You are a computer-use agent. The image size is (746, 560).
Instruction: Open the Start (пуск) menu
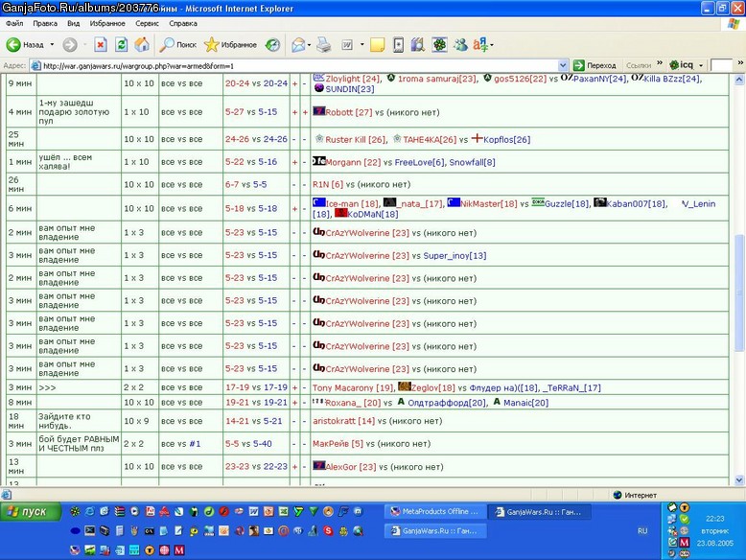coord(31,511)
